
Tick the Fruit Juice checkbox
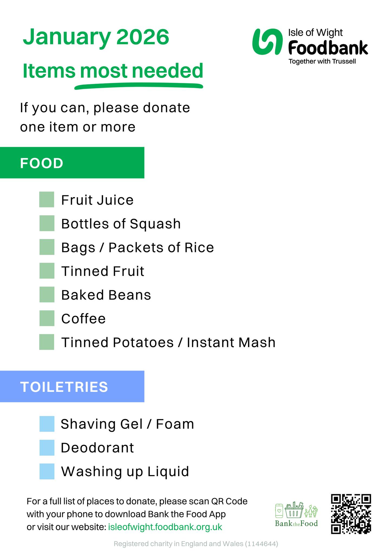click(47, 200)
